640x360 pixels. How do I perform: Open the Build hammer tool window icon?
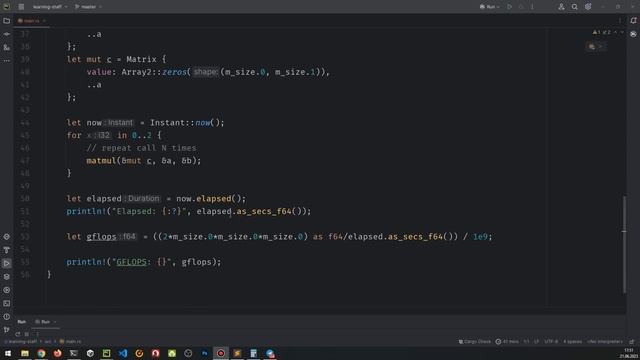tap(7, 250)
